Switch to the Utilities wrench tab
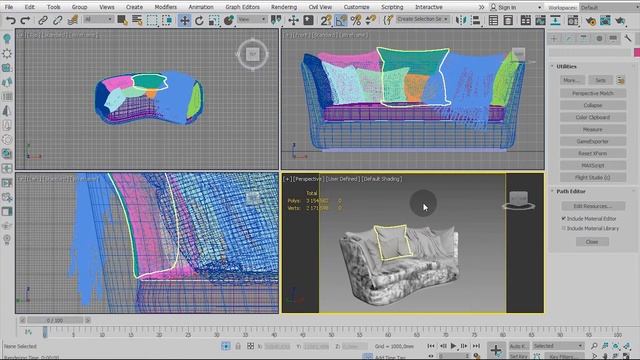 628,38
